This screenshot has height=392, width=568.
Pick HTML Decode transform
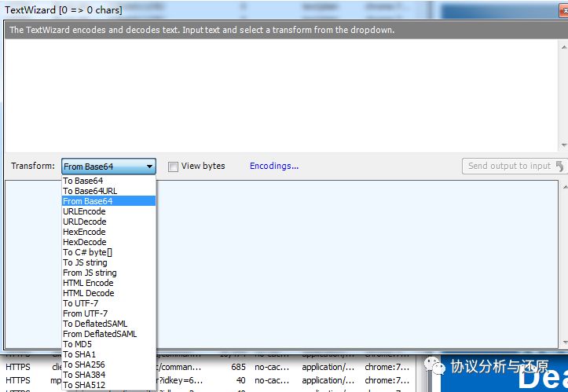pos(108,293)
